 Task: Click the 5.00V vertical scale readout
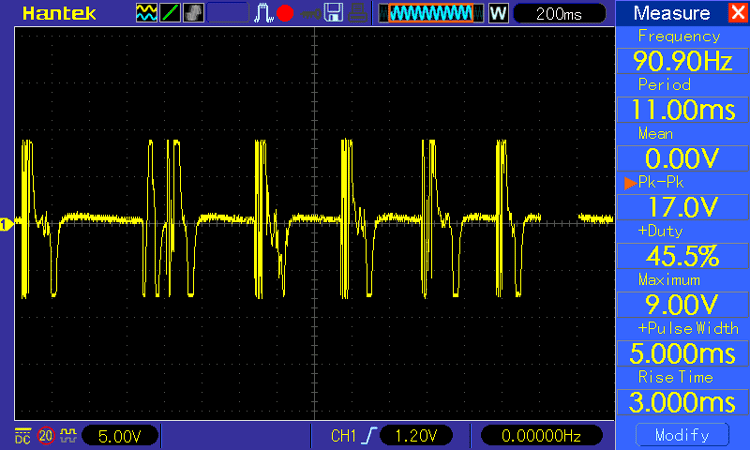pyautogui.click(x=120, y=436)
